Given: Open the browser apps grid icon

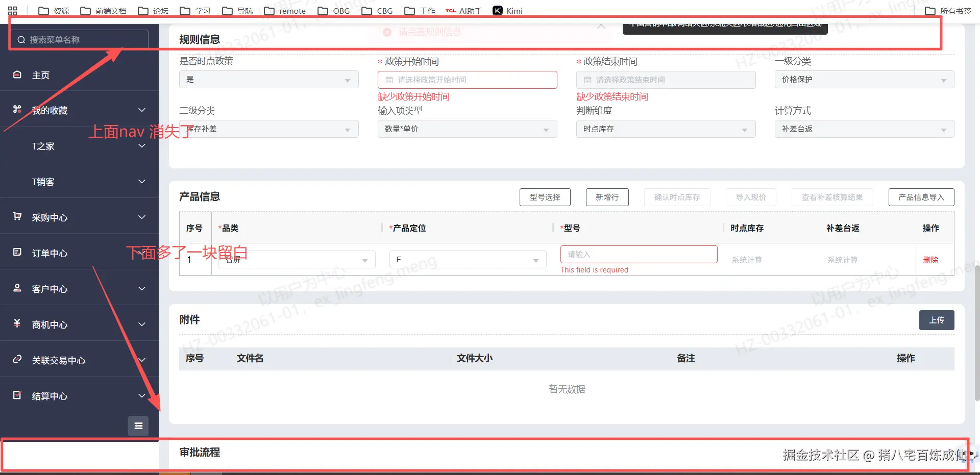Looking at the screenshot, I should tap(13, 11).
